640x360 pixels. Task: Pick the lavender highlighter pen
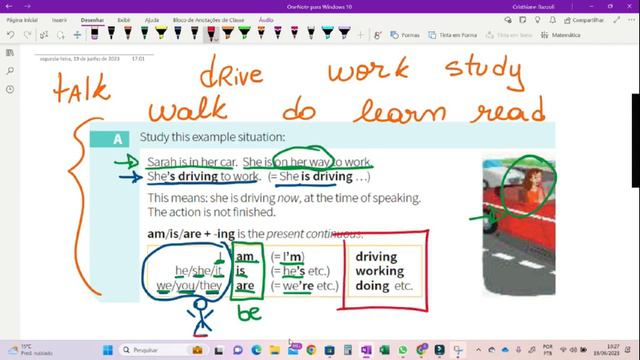click(344, 33)
